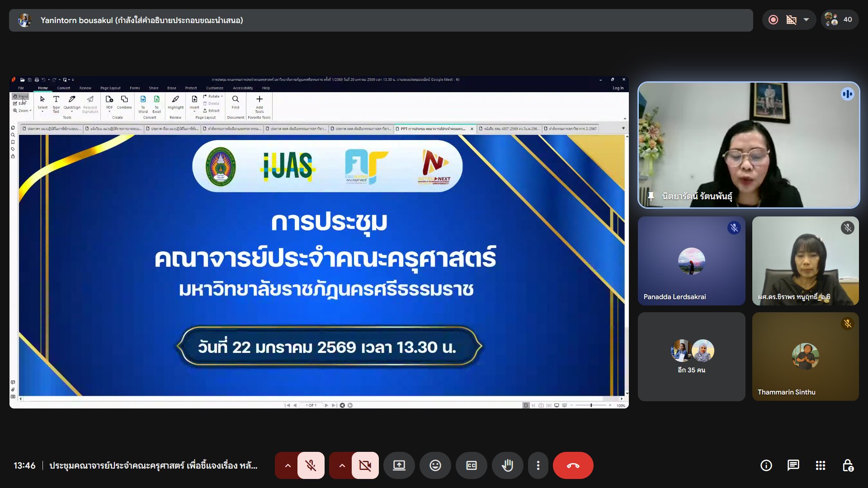Click the pinned speaker video tile
This screenshot has height=488, width=868.
point(748,145)
